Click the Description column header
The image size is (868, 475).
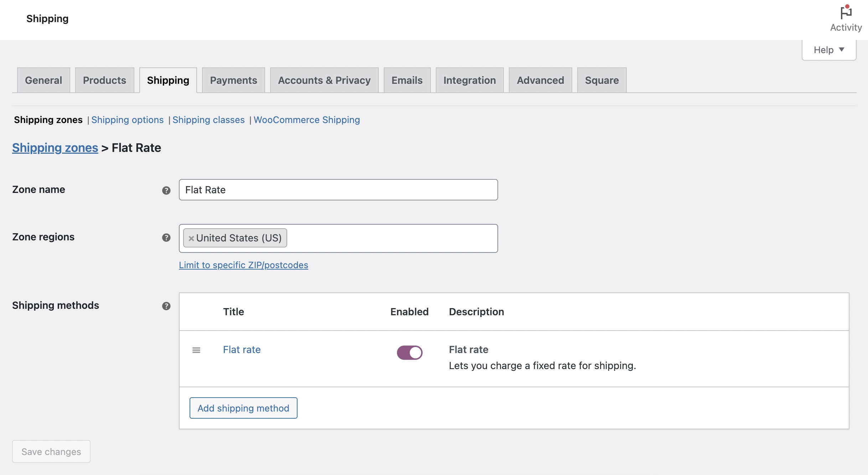[x=476, y=312]
